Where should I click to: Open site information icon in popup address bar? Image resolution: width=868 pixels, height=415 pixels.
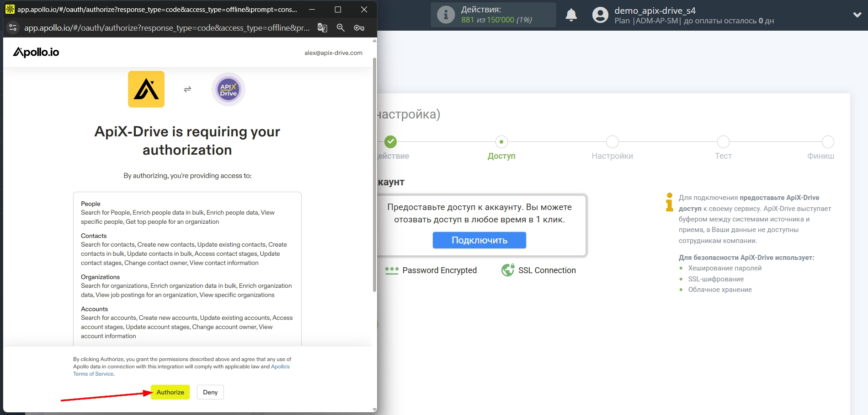(13, 28)
